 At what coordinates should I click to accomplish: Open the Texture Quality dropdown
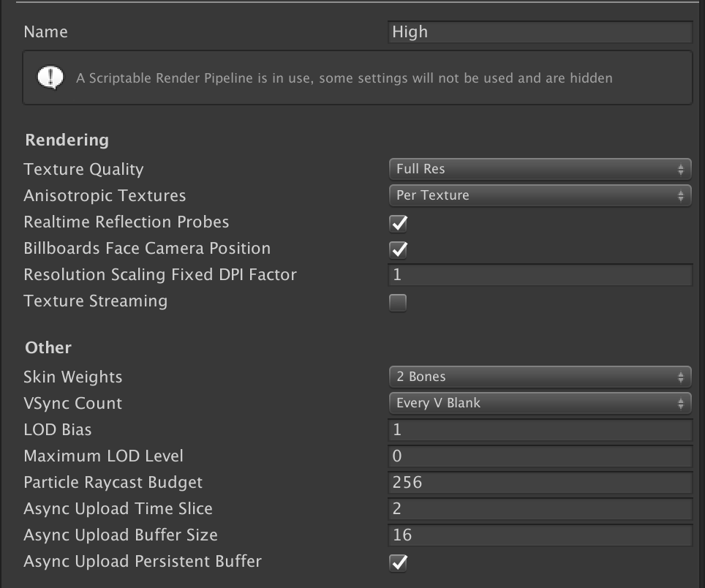pyautogui.click(x=540, y=169)
